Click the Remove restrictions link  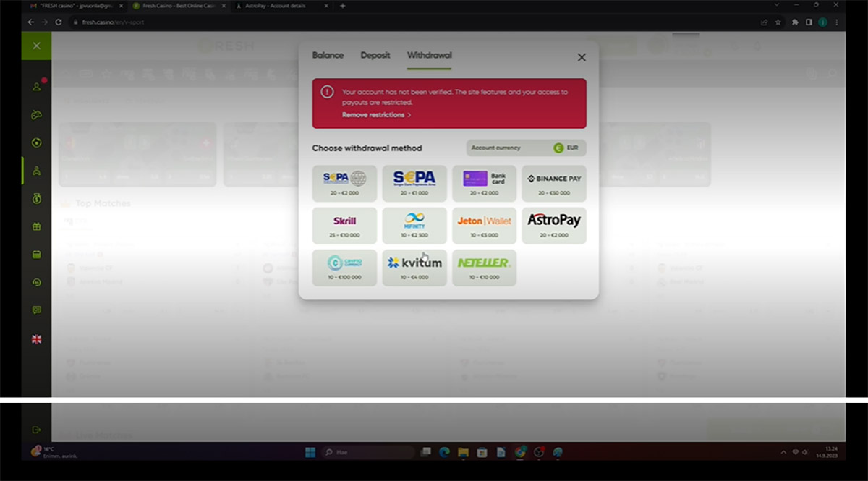pyautogui.click(x=376, y=115)
